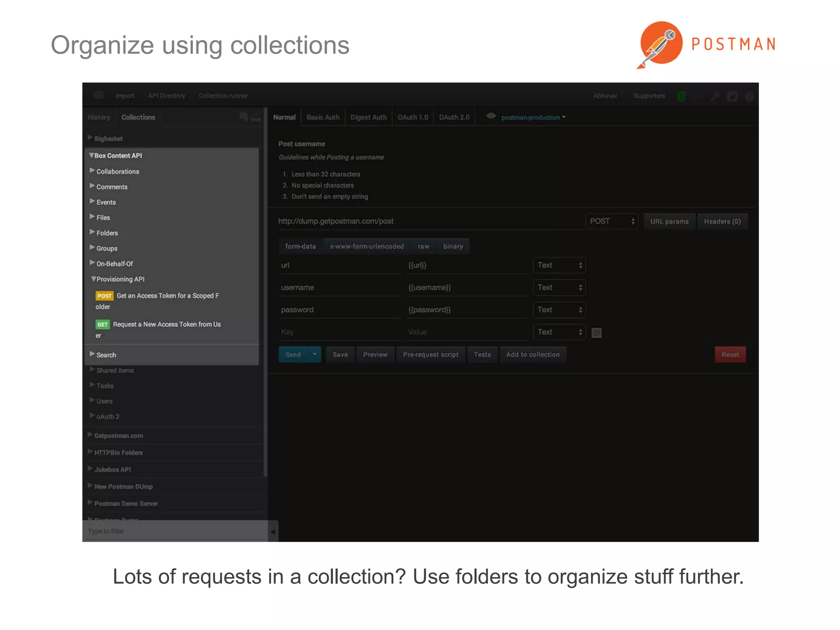Click Import in the top bar

[x=125, y=96]
